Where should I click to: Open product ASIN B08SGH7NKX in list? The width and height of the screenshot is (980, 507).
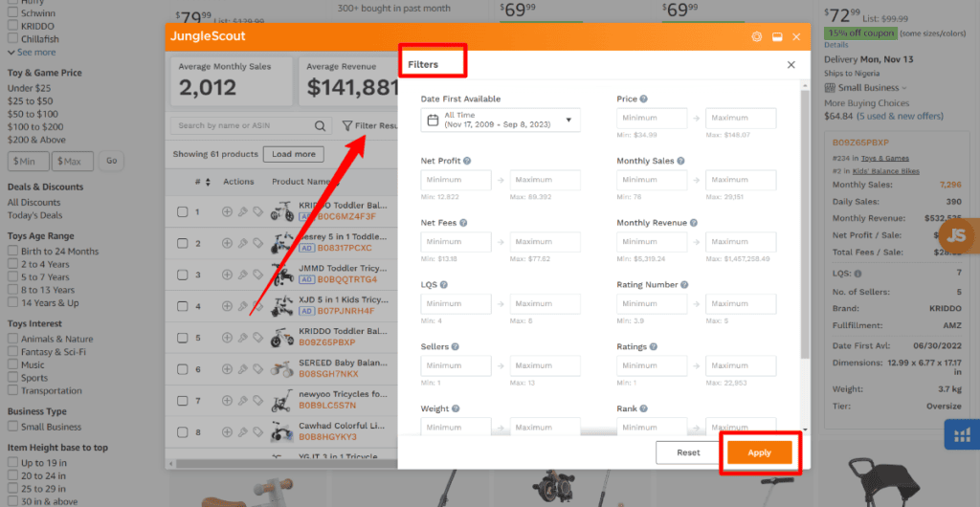click(329, 374)
